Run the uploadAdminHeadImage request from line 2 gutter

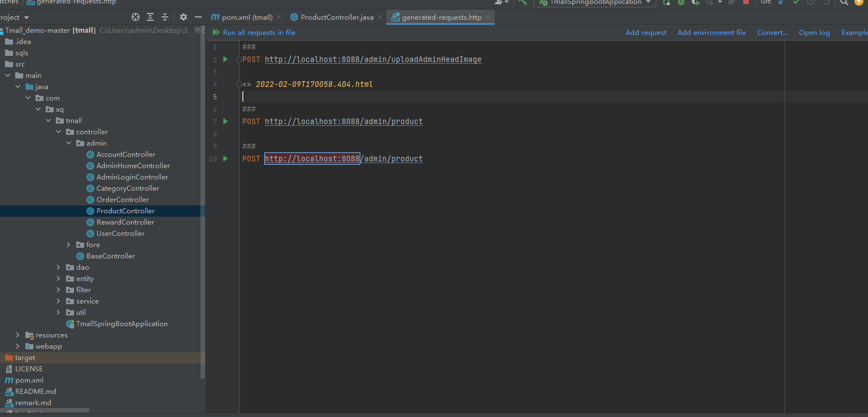click(225, 59)
